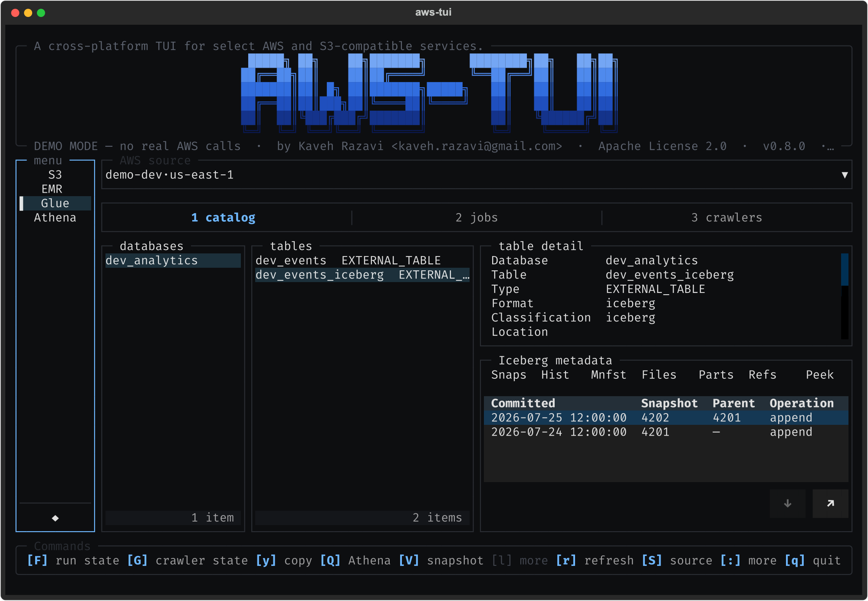Click the table detail scrollbar thumb

pyautogui.click(x=845, y=269)
